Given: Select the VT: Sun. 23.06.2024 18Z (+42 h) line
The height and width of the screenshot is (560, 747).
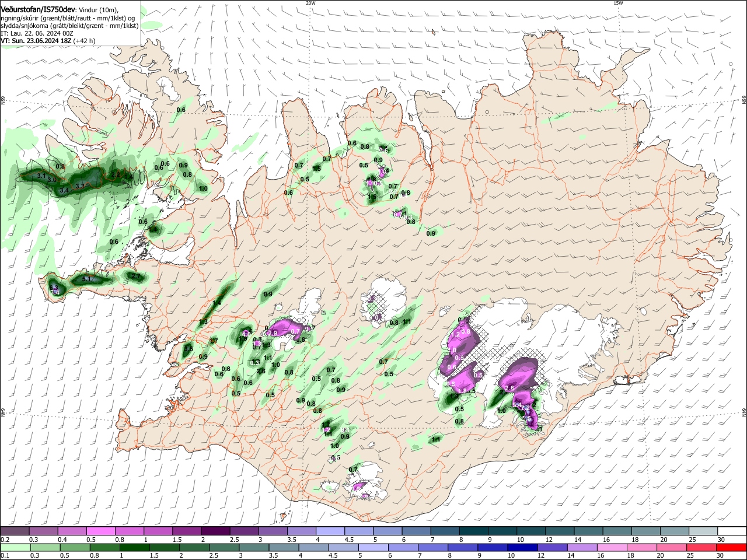Looking at the screenshot, I should point(48,41).
